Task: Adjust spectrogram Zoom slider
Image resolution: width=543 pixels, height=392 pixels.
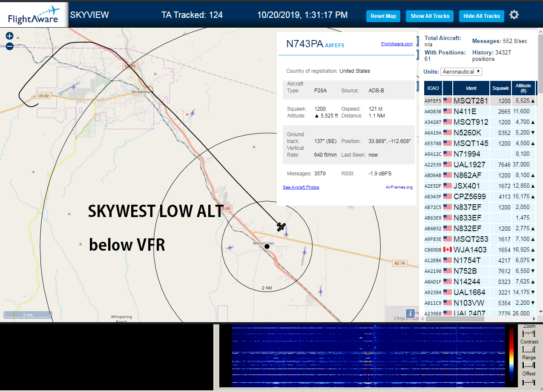Action: click(x=529, y=333)
